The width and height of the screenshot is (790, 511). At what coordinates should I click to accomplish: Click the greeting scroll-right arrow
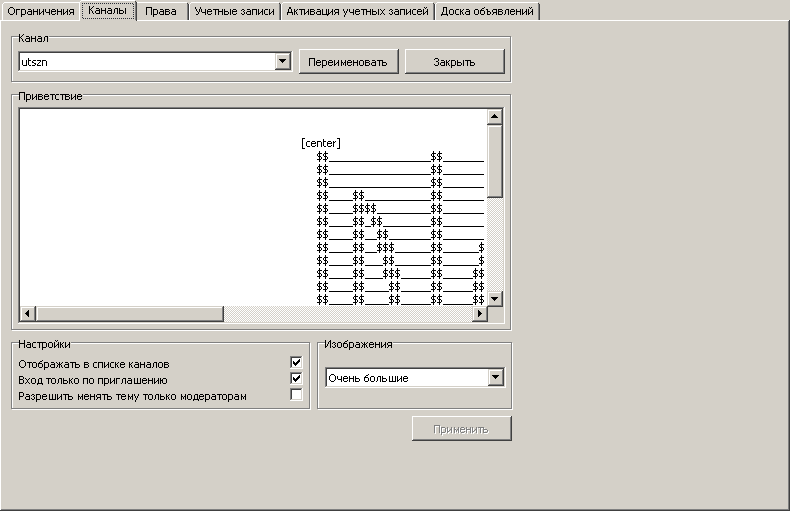click(x=478, y=314)
